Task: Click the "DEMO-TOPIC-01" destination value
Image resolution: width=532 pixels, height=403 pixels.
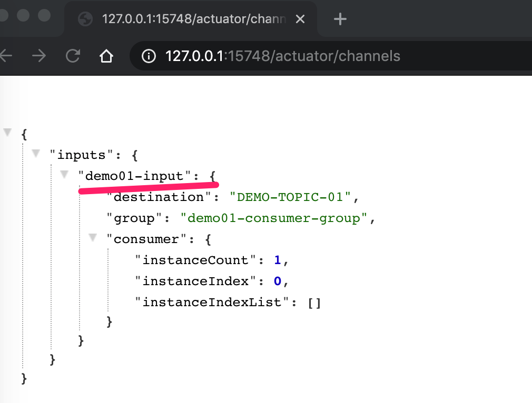Action: (x=290, y=197)
